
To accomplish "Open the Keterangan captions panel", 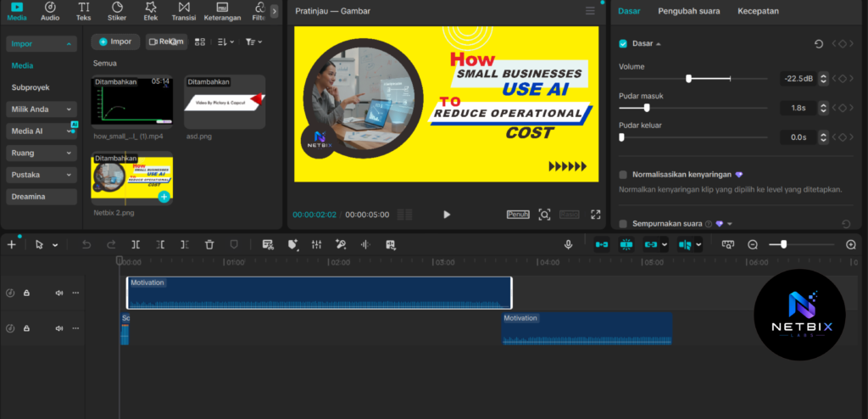I will (x=222, y=11).
